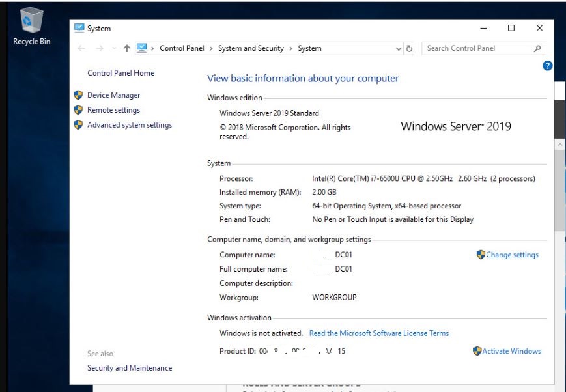The image size is (566, 392).
Task: Maximize the System window
Action: coord(511,28)
